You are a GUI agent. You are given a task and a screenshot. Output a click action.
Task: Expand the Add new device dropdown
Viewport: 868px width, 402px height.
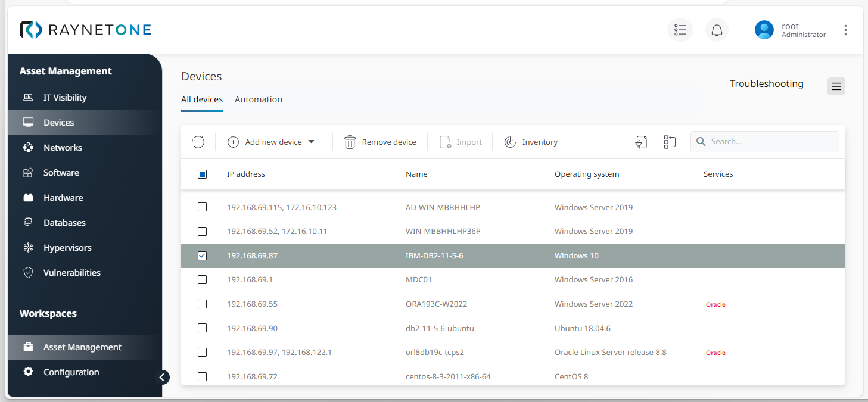click(x=311, y=142)
